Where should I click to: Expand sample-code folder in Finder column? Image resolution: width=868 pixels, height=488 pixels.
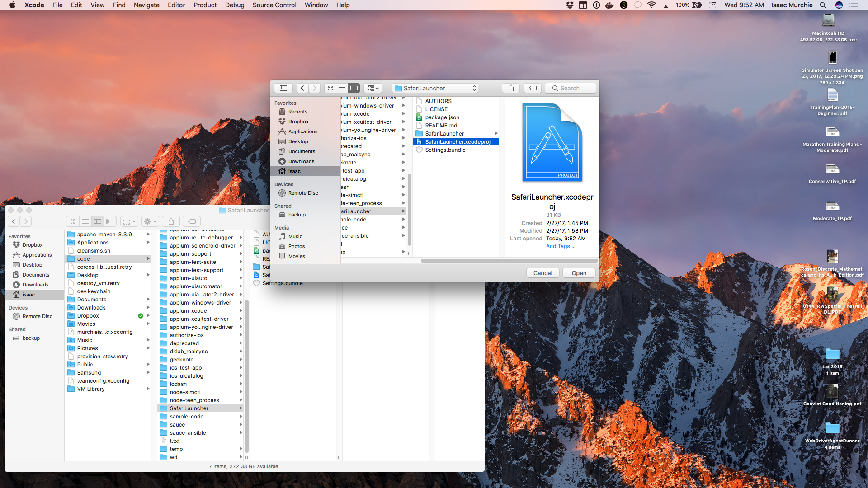(x=241, y=417)
